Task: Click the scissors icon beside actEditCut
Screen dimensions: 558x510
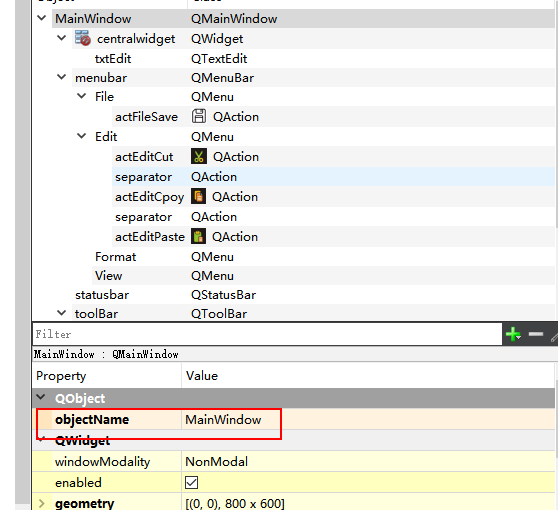Action: 199,156
